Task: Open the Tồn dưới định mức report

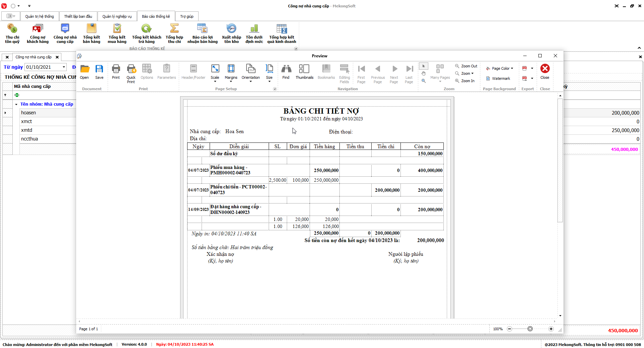Action: tap(254, 34)
